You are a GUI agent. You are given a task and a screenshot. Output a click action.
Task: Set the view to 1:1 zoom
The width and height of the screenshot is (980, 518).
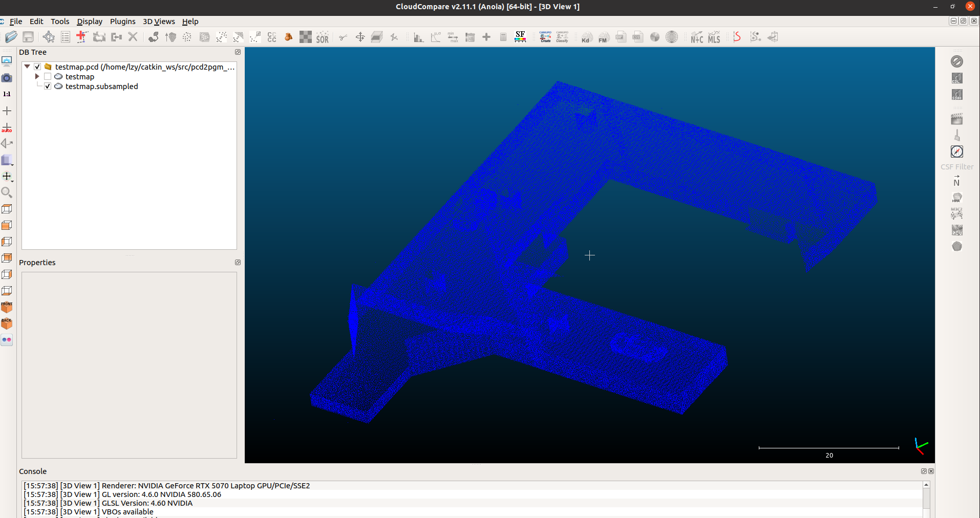click(x=7, y=94)
